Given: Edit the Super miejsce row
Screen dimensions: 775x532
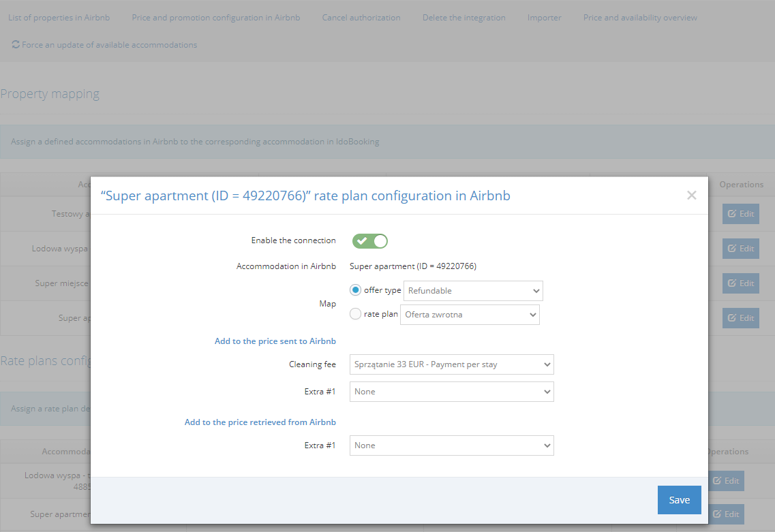Looking at the screenshot, I should 740,283.
